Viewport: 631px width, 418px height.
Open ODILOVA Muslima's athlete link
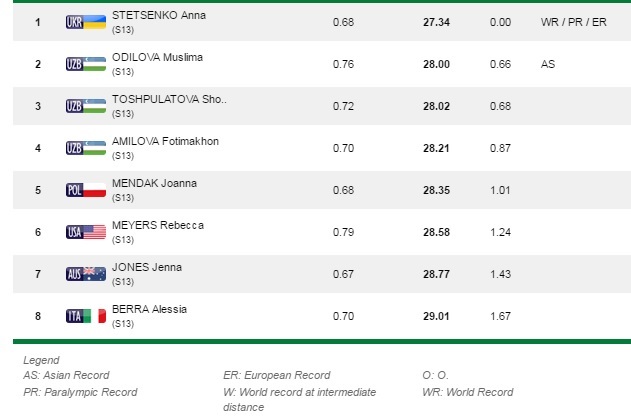158,57
